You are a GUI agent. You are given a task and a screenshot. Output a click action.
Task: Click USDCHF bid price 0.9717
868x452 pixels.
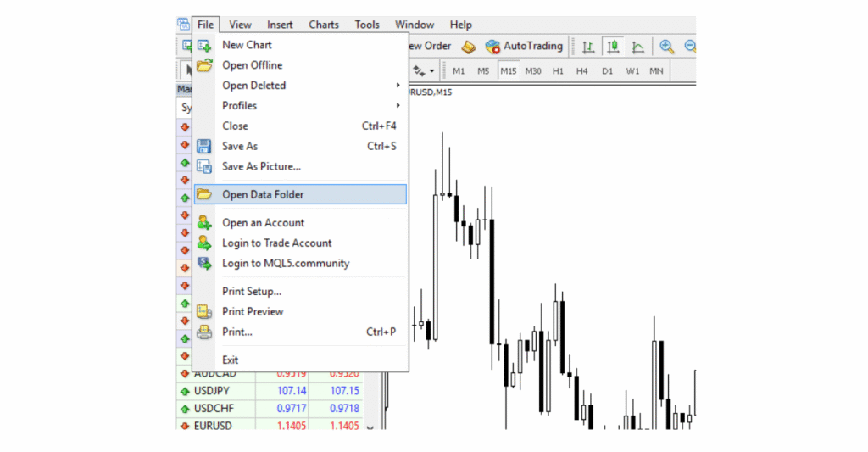click(292, 409)
